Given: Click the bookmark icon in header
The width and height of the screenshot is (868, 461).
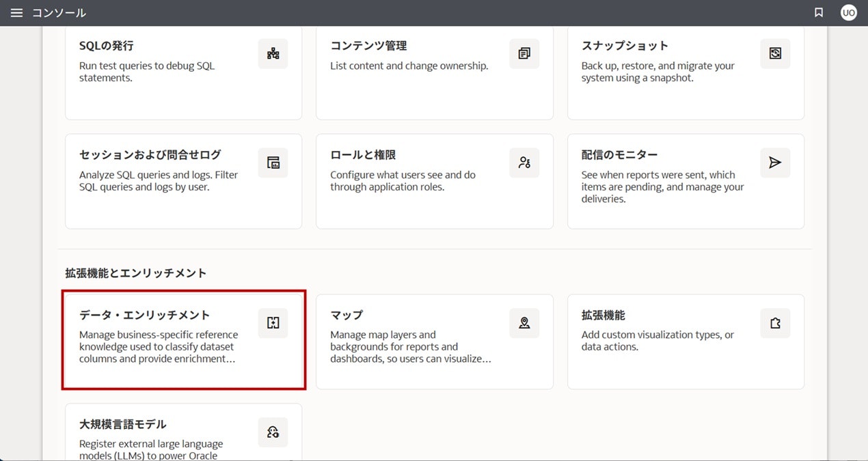Looking at the screenshot, I should pos(819,13).
